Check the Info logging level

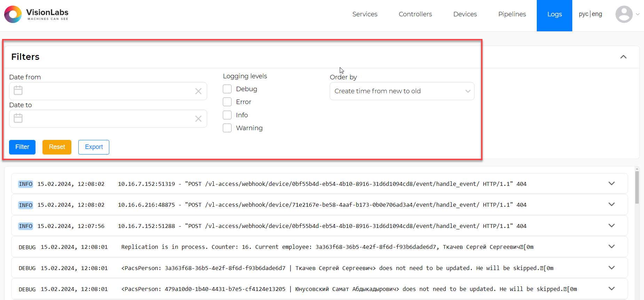click(x=227, y=115)
